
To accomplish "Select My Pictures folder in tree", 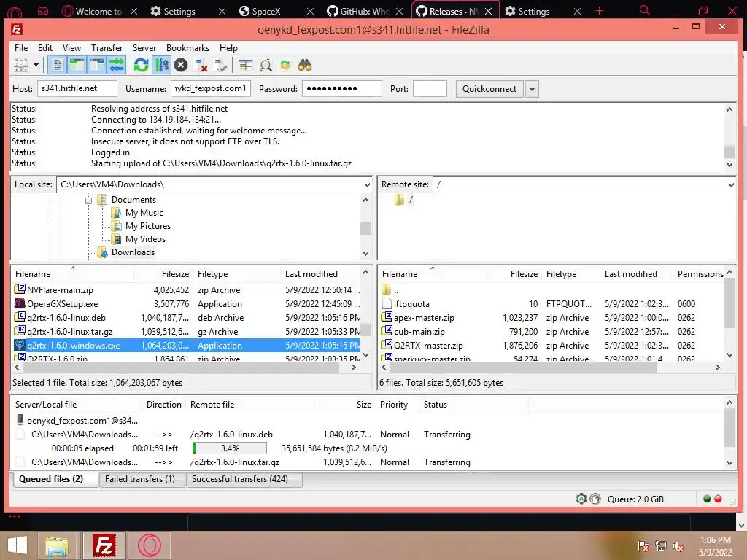I will (x=148, y=226).
